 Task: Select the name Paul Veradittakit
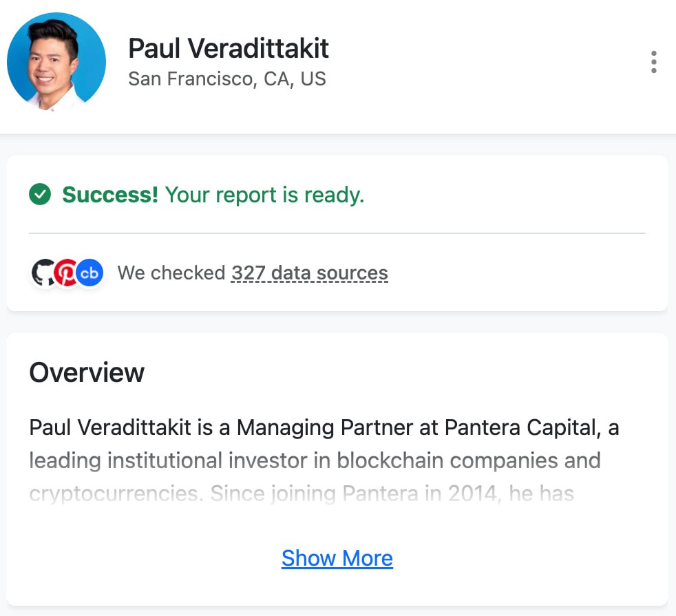coord(228,48)
